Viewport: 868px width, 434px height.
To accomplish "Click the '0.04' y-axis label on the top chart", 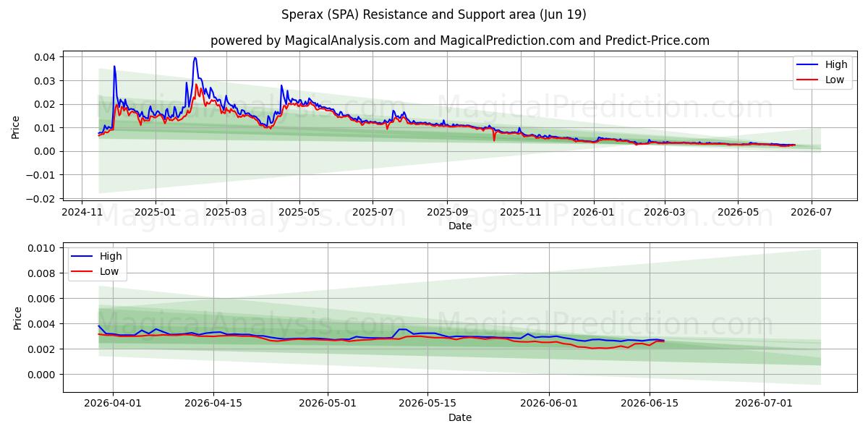I will (x=44, y=56).
